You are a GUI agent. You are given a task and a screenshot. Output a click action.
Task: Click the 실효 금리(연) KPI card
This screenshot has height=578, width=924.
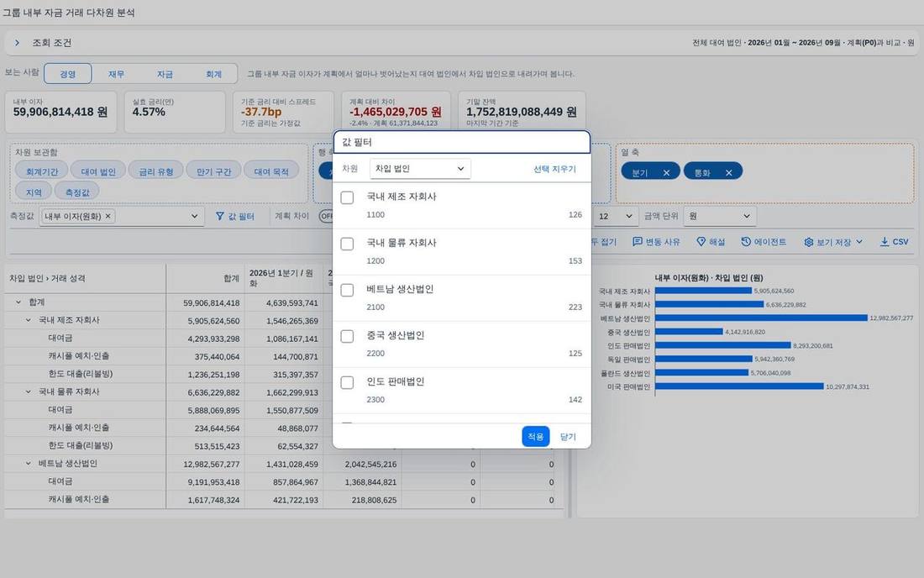pyautogui.click(x=175, y=112)
